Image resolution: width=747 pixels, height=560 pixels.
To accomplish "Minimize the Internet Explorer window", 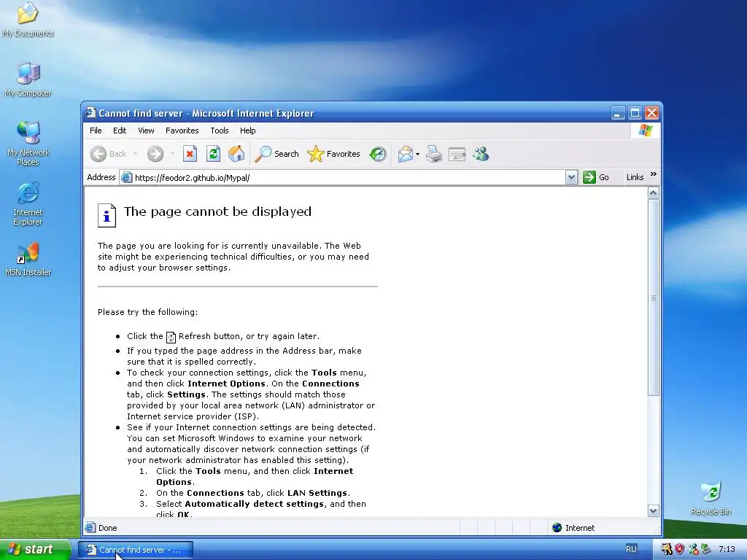I will click(617, 113).
